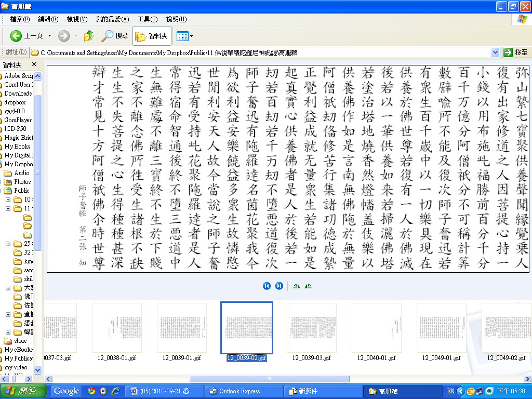Viewport: 532px width, 399px height.
Task: Show the previous image in filmstrip
Action: (x=267, y=286)
